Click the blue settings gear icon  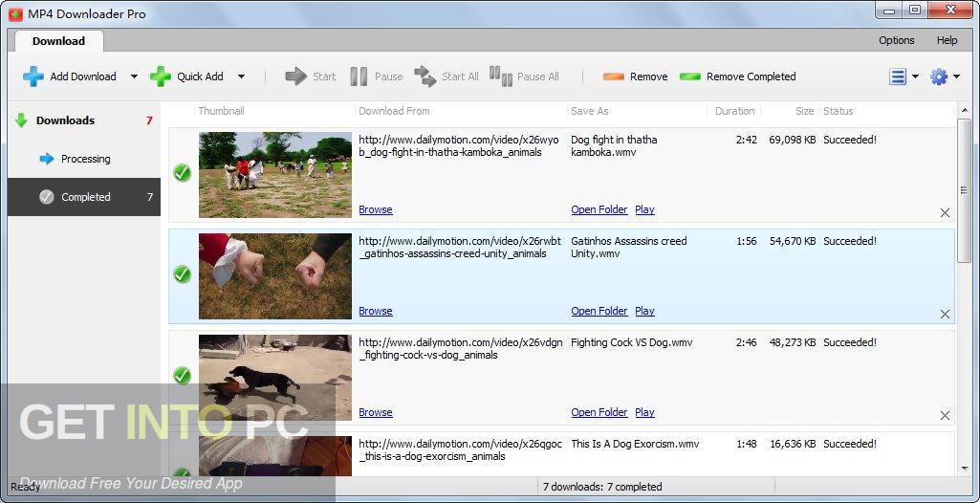[939, 77]
